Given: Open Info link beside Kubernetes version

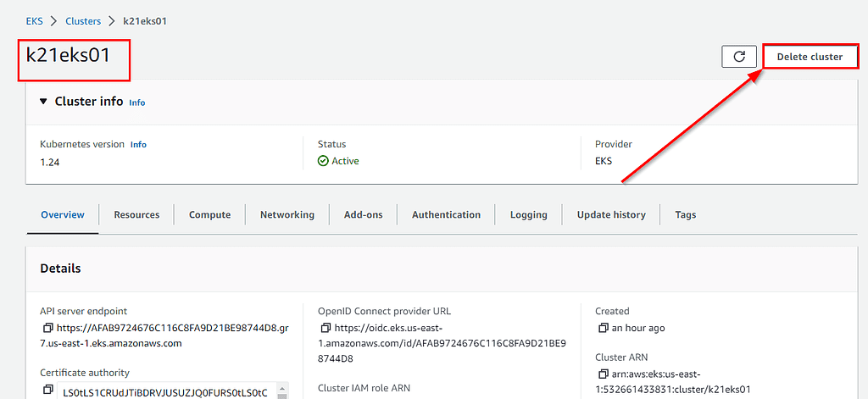Looking at the screenshot, I should (138, 145).
